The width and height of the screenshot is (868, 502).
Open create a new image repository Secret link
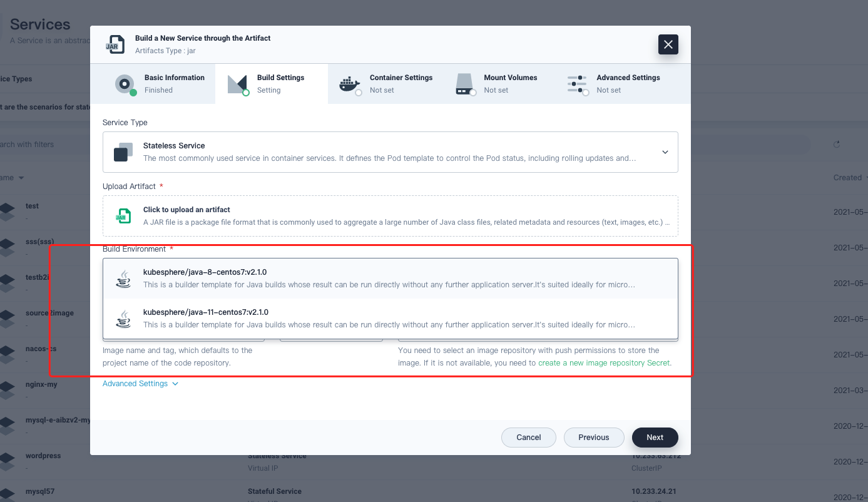click(603, 362)
